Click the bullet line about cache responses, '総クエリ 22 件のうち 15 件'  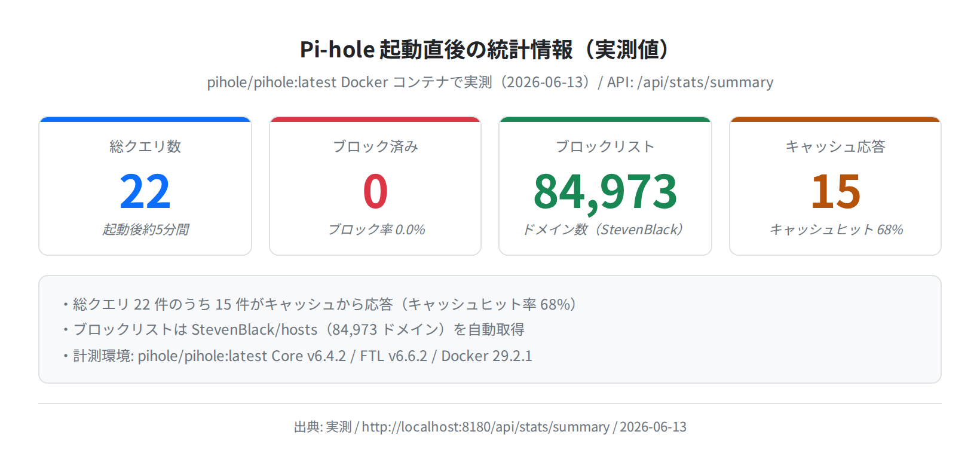click(x=320, y=304)
